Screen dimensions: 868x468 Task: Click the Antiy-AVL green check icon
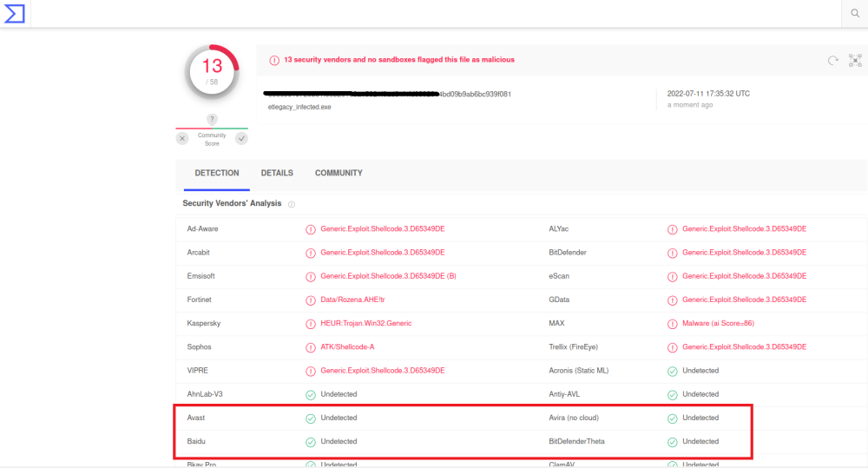[x=672, y=395]
